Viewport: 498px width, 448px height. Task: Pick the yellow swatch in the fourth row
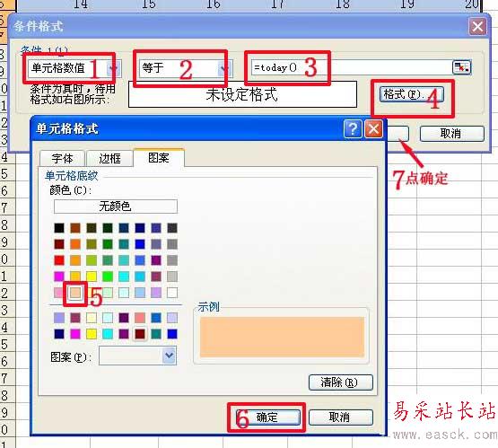tap(92, 277)
